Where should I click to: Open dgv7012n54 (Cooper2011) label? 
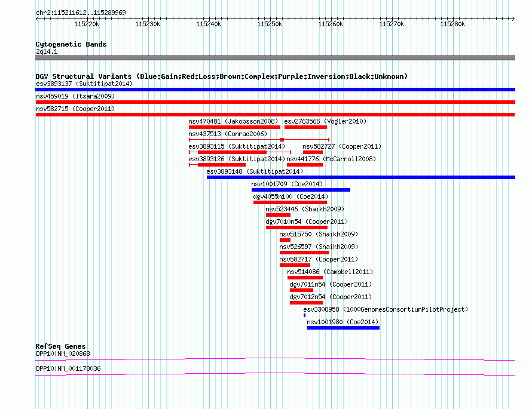click(x=331, y=297)
